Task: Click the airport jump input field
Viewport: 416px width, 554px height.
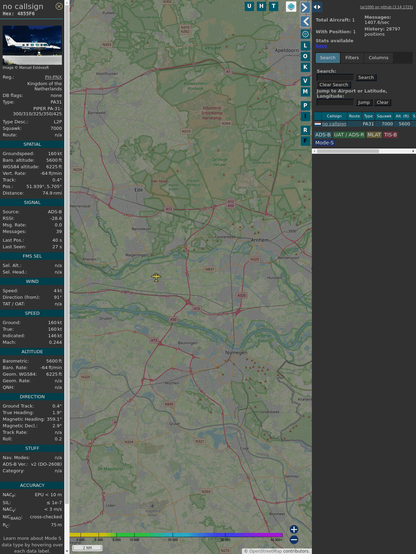Action: [x=335, y=102]
